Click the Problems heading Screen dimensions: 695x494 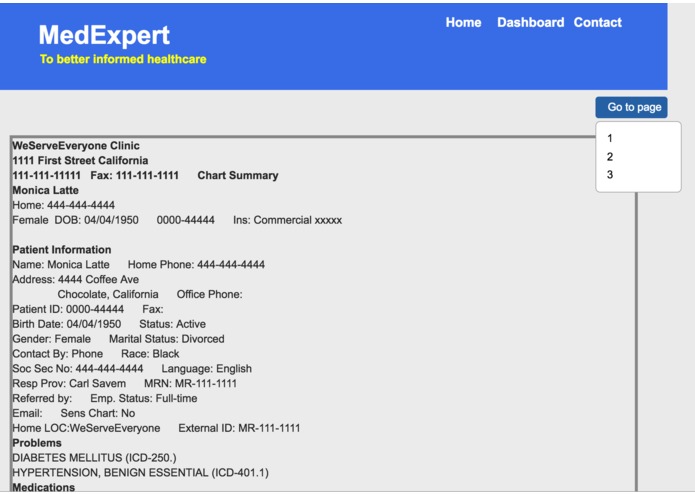coord(37,443)
